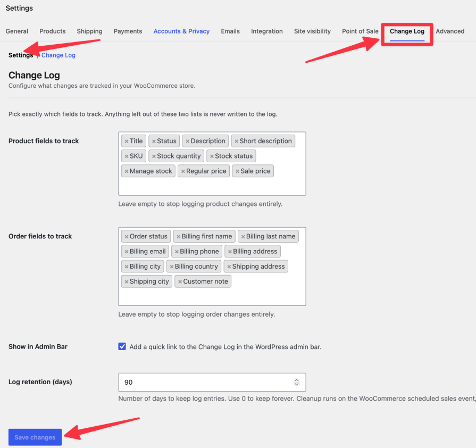Remove the Status tag via its x icon
The height and width of the screenshot is (448, 476).
click(x=154, y=141)
